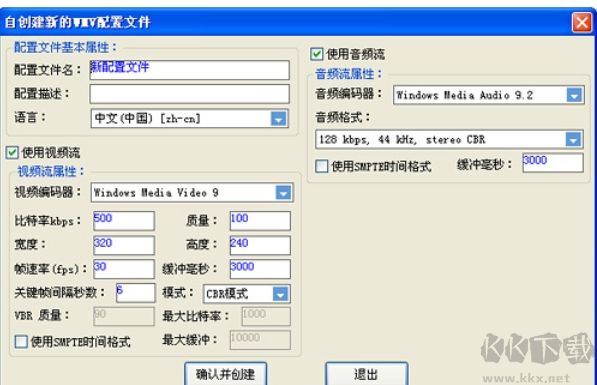Click the 配置描述 input field
This screenshot has width=597, height=385.
click(190, 94)
